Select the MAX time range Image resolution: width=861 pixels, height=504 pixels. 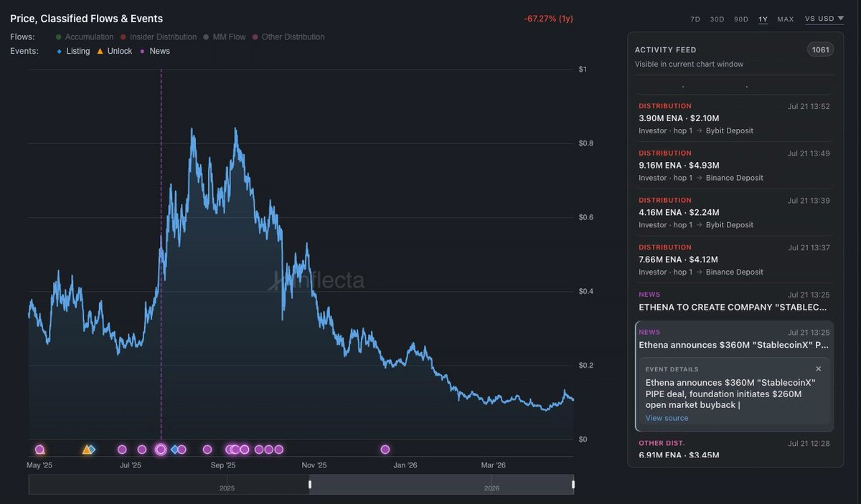[786, 19]
